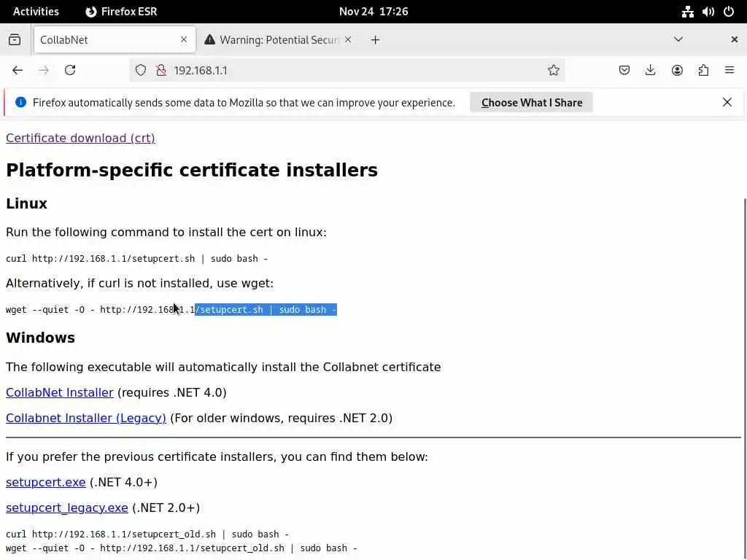Screen dimensions: 747x560
Task: Open the Downloads panel
Action: [650, 71]
